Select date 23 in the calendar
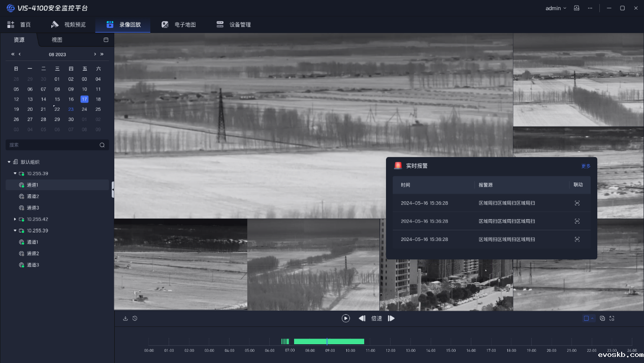Image resolution: width=644 pixels, height=363 pixels. (x=71, y=109)
